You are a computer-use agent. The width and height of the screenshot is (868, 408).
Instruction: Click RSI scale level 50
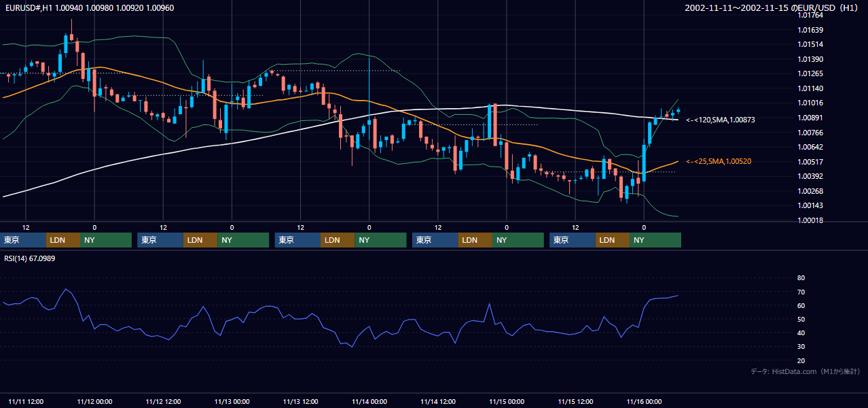[801, 320]
